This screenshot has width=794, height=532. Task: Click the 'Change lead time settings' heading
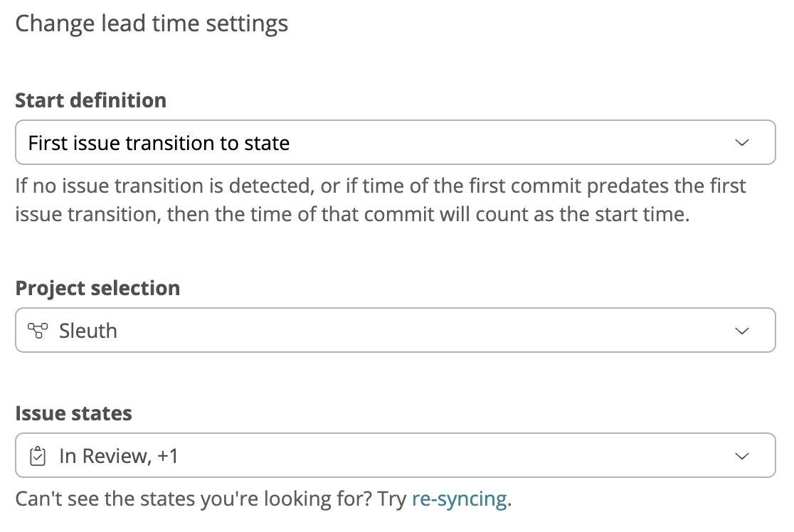152,23
